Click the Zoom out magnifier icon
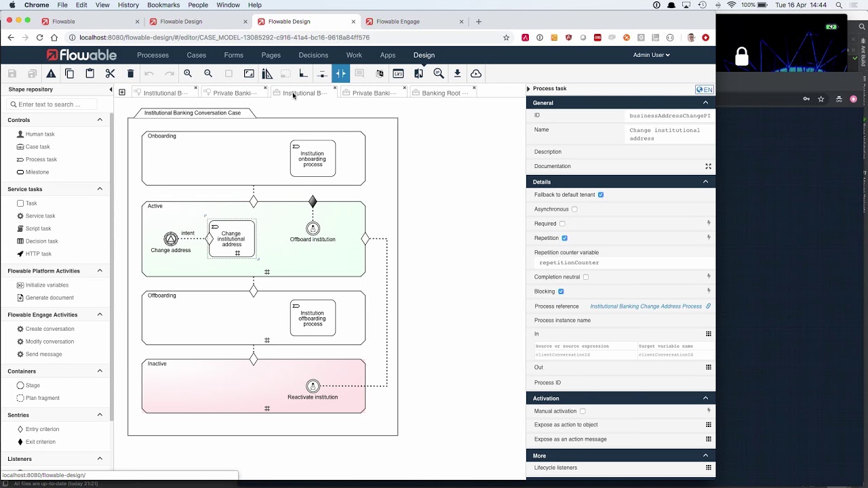The width and height of the screenshot is (868, 488). pos(208,73)
